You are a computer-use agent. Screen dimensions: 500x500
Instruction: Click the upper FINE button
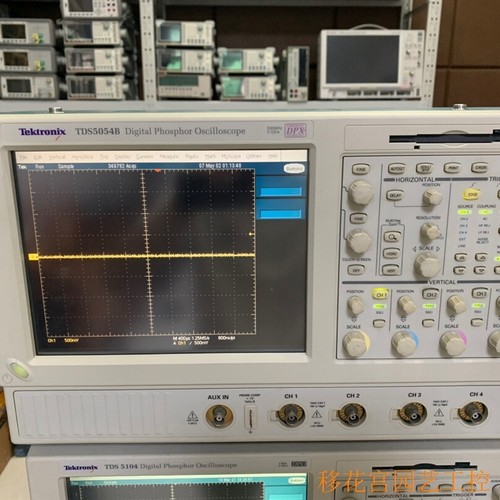click(x=361, y=169)
